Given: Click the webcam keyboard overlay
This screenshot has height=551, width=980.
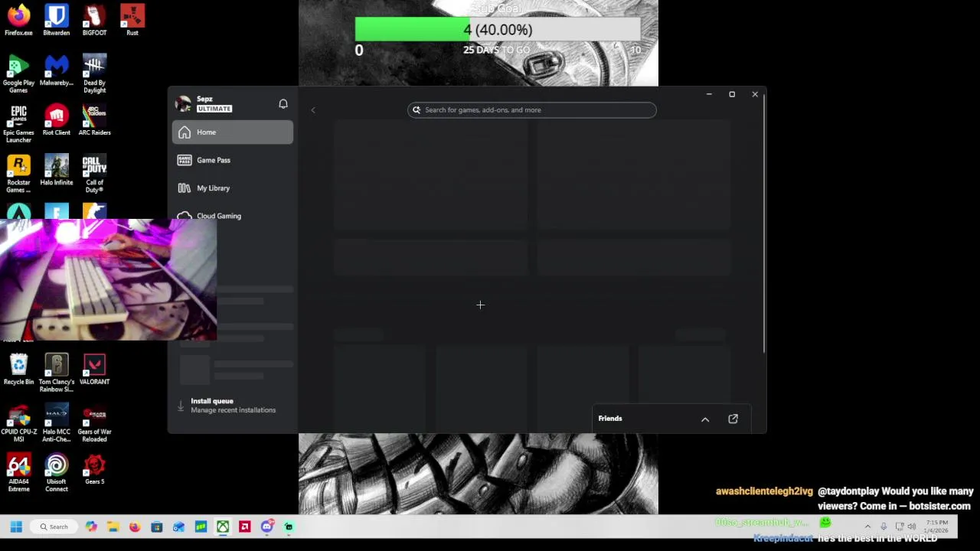Looking at the screenshot, I should coord(108,279).
